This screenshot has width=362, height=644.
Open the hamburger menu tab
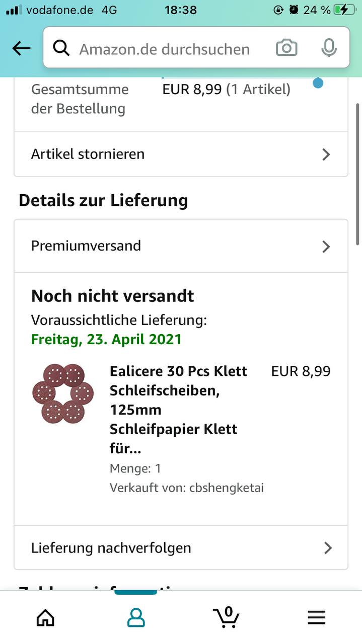coord(317,617)
